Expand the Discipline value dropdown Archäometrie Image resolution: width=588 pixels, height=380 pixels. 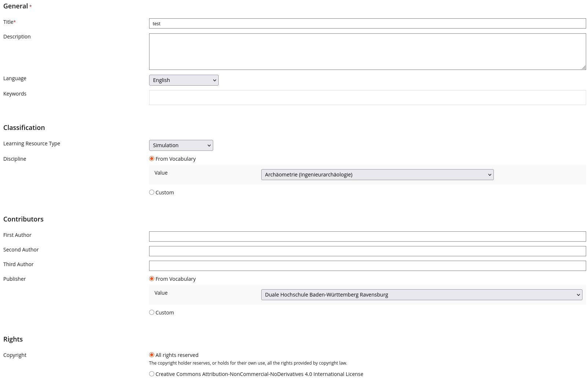coord(377,175)
